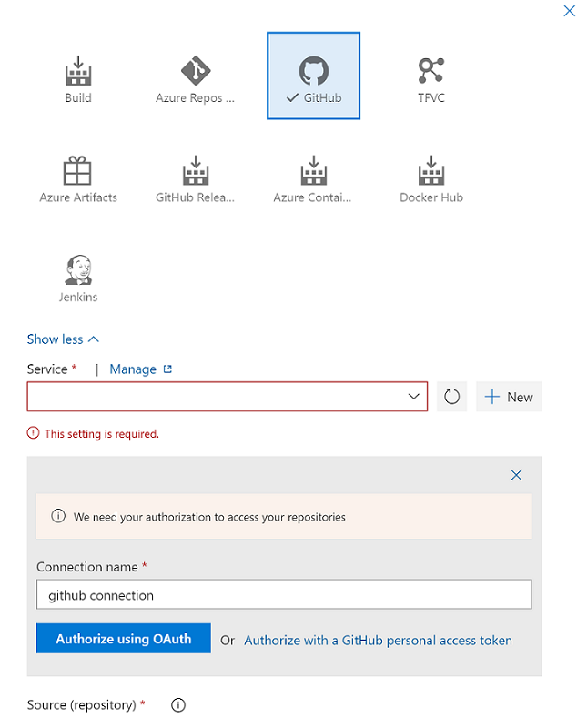Collapse source types with Show less
This screenshot has height=728, width=577.
tap(63, 339)
